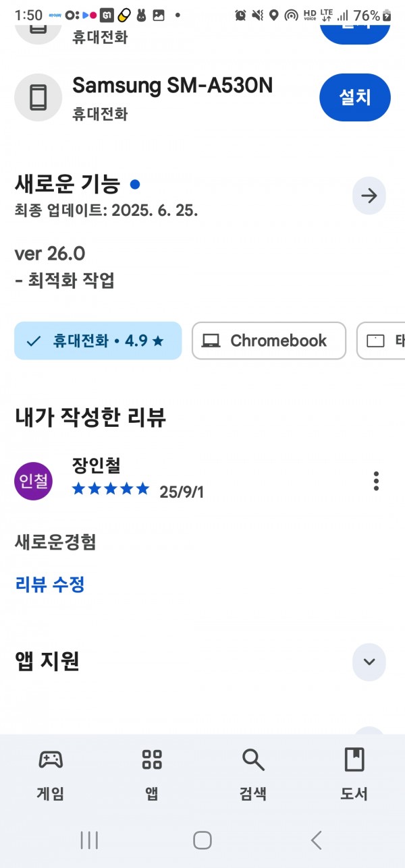
Task: Tap the five-star rating on my review
Action: 111,489
